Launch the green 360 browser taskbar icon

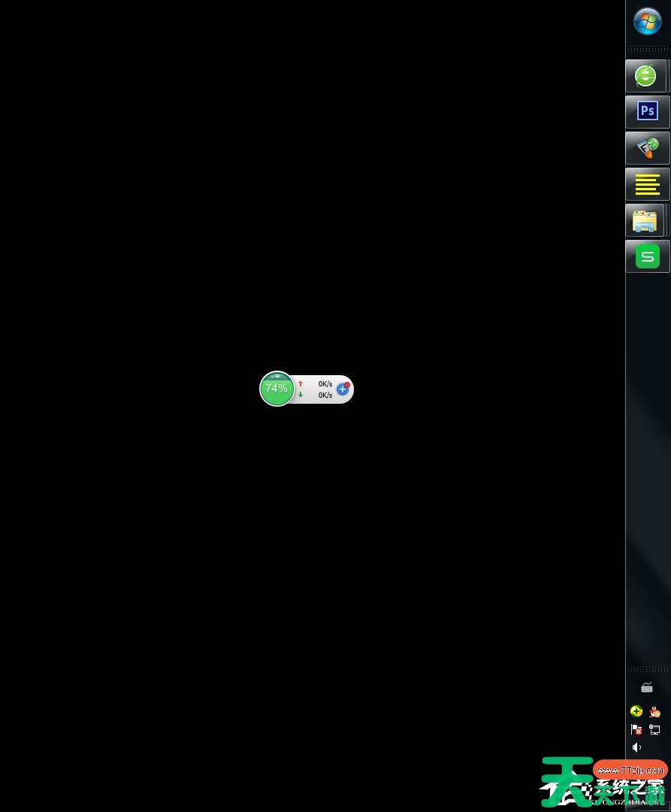pos(645,76)
